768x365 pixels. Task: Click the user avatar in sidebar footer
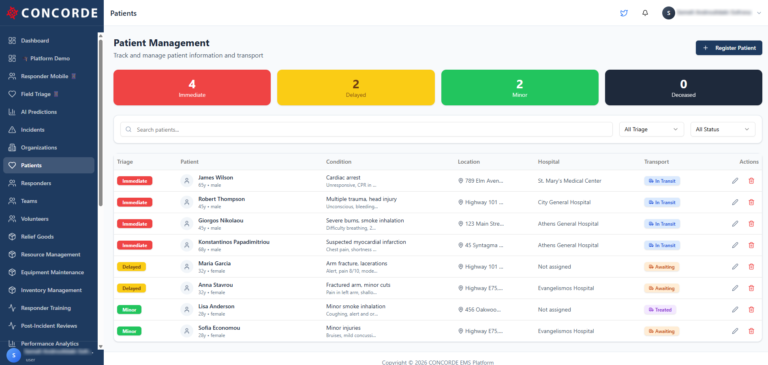[14, 355]
